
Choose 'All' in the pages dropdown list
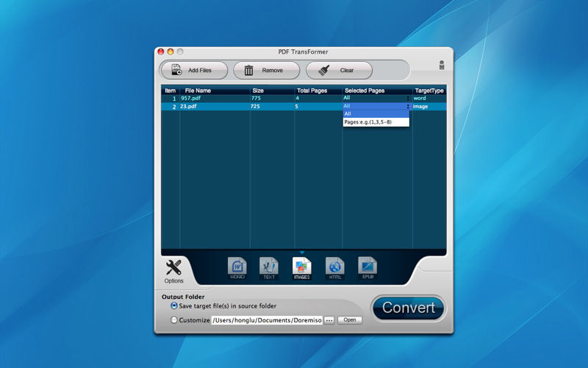coord(376,114)
